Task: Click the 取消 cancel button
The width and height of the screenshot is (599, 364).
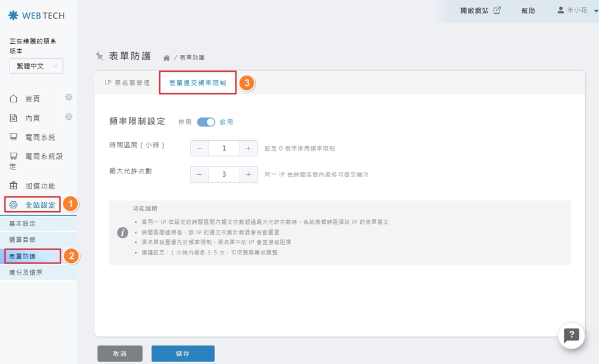Action: coord(120,354)
